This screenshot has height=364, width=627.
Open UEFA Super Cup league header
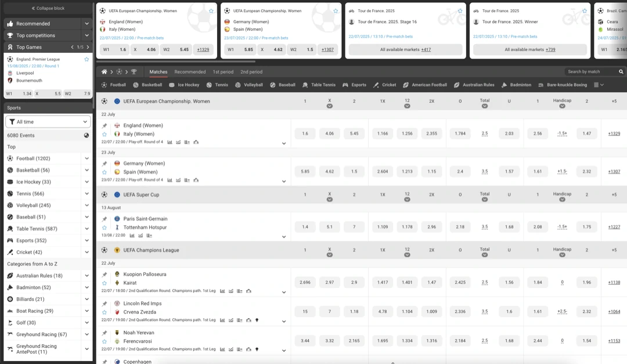click(141, 195)
